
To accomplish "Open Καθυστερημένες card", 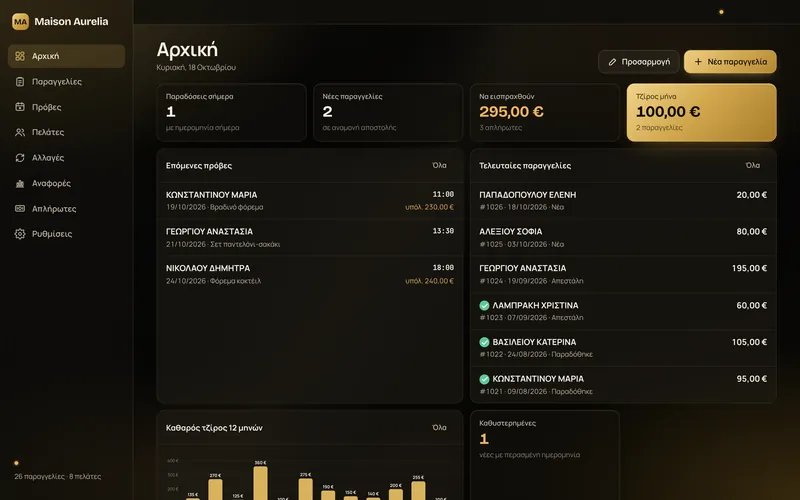I will [545, 455].
